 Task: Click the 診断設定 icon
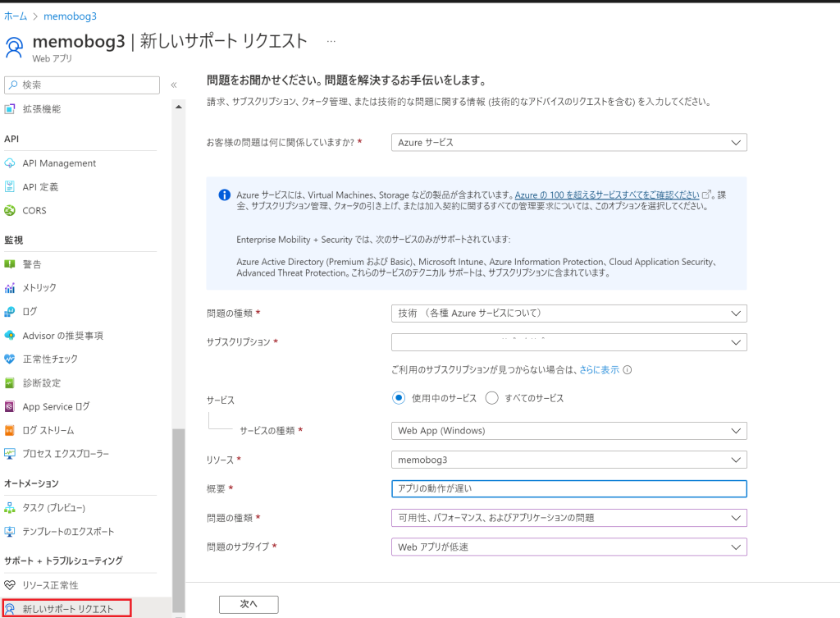pyautogui.click(x=10, y=382)
